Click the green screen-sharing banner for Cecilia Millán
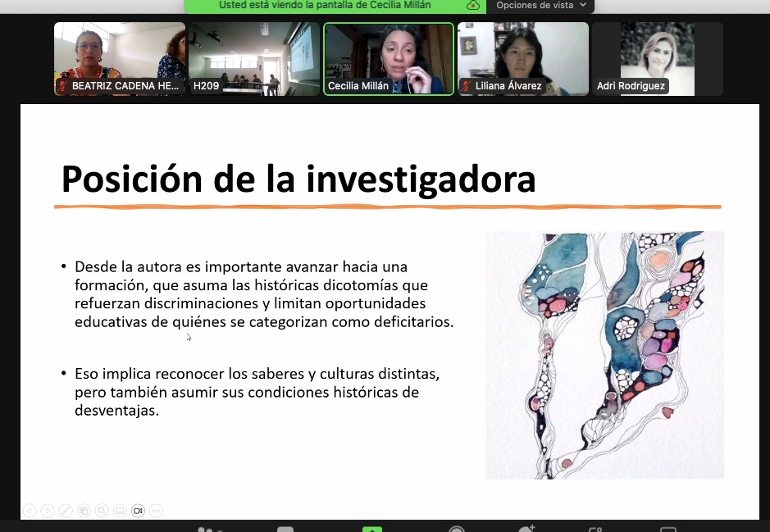 [335, 6]
